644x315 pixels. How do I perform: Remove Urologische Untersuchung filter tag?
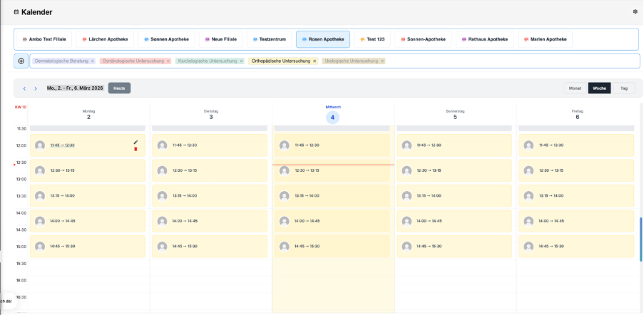(382, 61)
